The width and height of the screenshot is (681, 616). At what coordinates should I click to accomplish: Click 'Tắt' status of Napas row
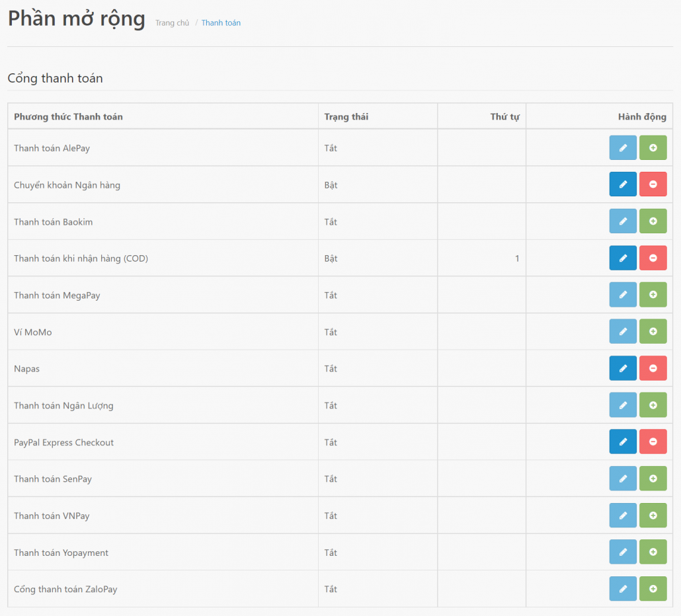click(x=331, y=369)
